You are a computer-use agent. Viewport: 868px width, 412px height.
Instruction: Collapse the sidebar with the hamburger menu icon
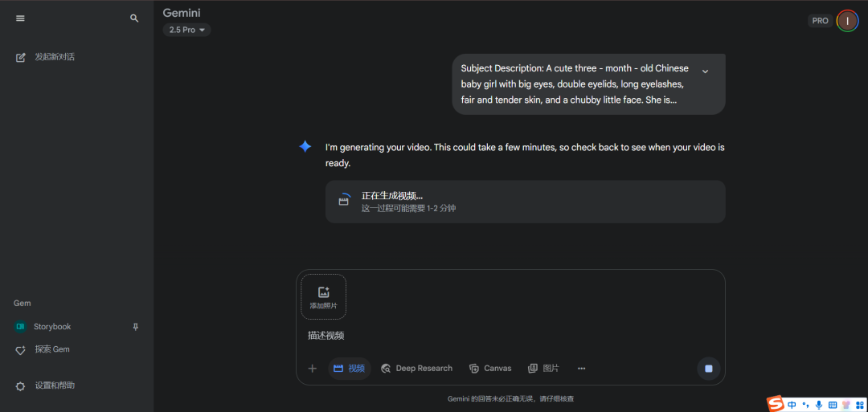20,18
